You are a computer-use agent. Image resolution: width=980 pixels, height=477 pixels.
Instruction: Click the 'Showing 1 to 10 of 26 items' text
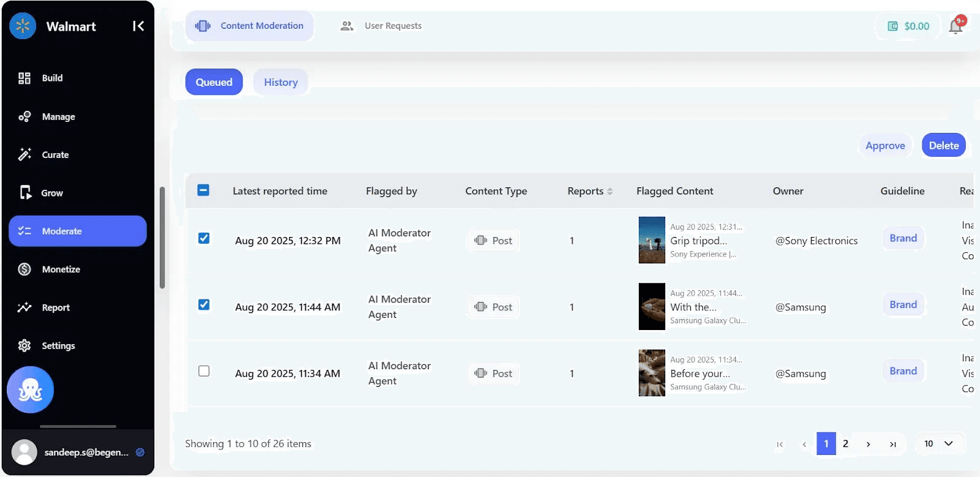click(x=248, y=444)
